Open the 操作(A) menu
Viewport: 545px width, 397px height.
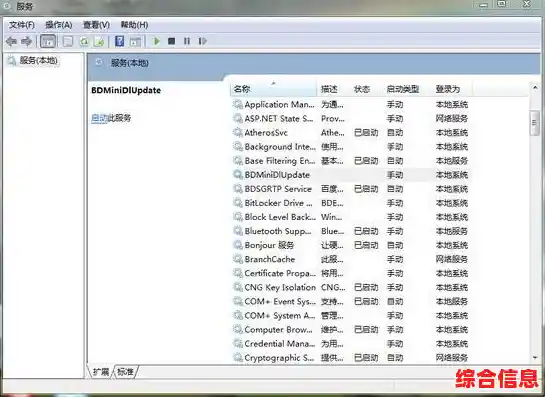[59, 25]
